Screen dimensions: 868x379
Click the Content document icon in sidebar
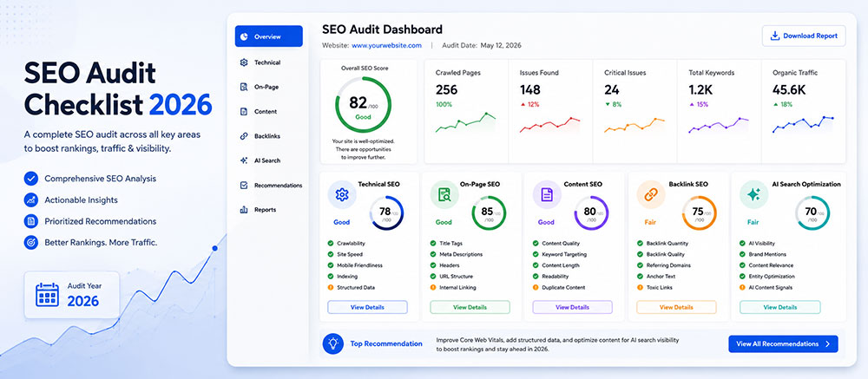(x=244, y=111)
